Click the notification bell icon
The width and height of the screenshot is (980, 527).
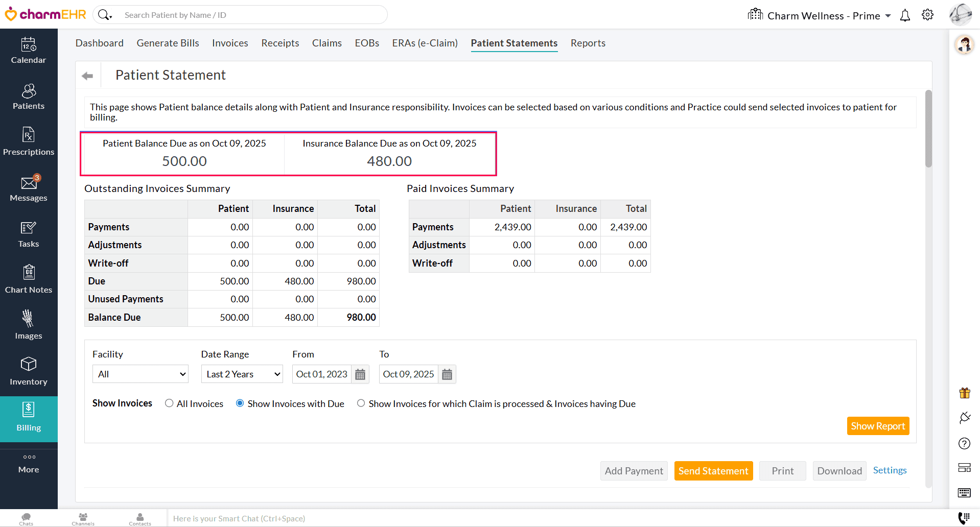point(905,15)
